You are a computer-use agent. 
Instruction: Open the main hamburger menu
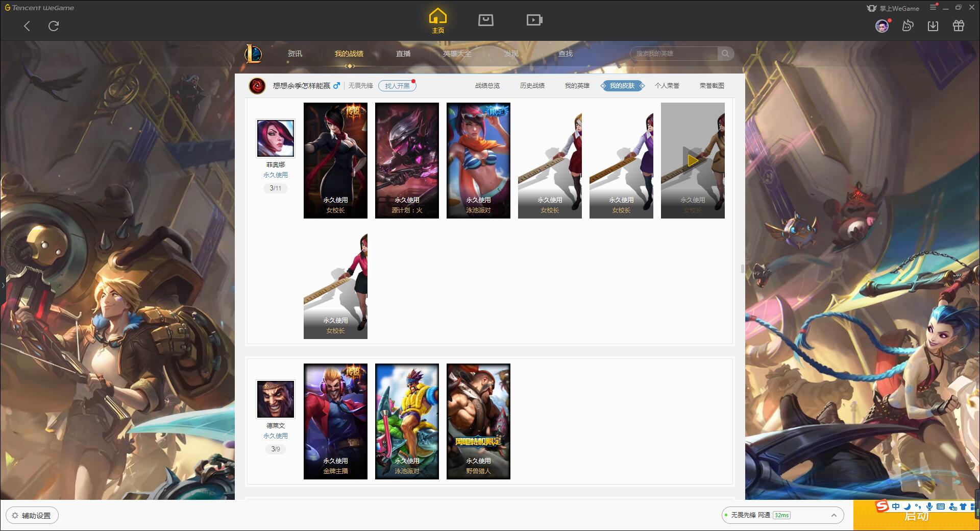tap(933, 8)
